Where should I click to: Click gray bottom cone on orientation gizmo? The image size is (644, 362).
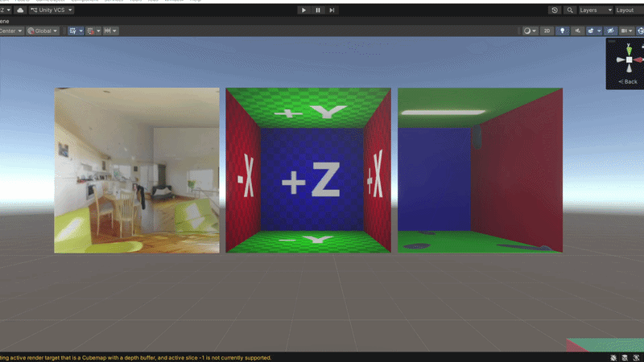pos(629,68)
